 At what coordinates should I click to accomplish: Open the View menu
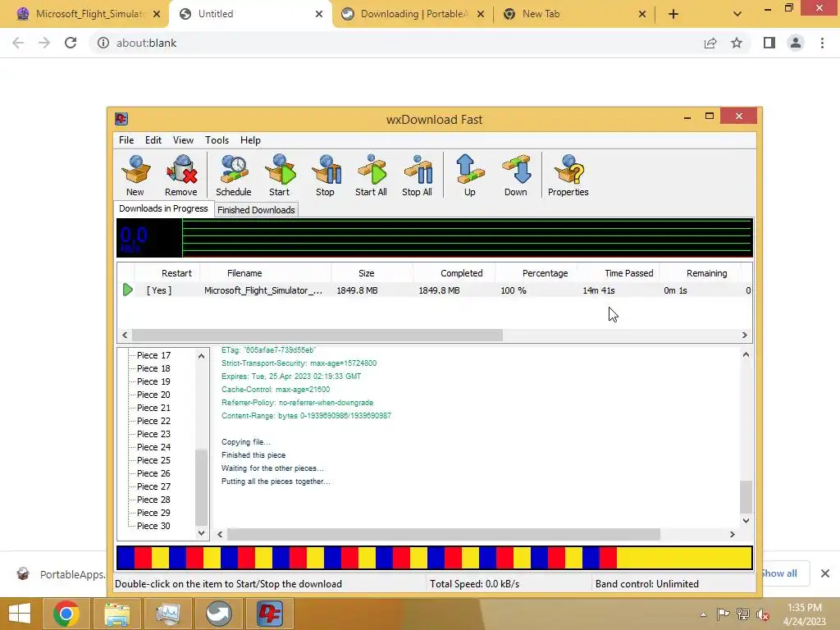tap(183, 139)
